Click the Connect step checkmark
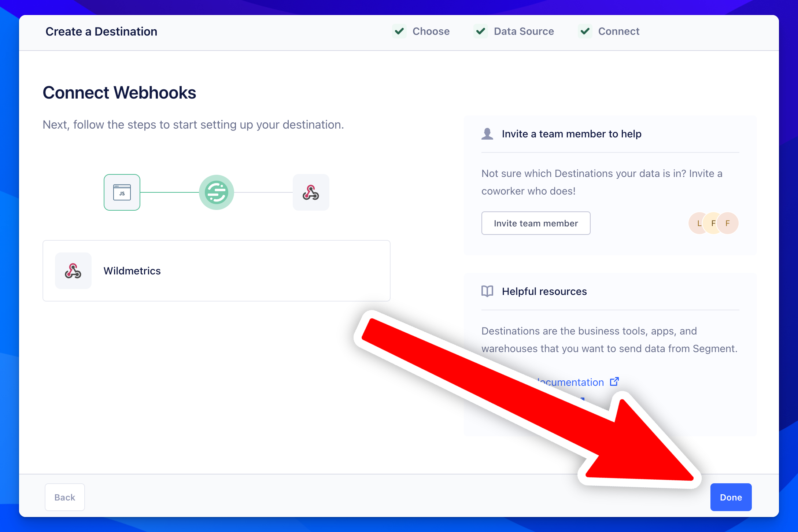The width and height of the screenshot is (798, 532). [585, 31]
